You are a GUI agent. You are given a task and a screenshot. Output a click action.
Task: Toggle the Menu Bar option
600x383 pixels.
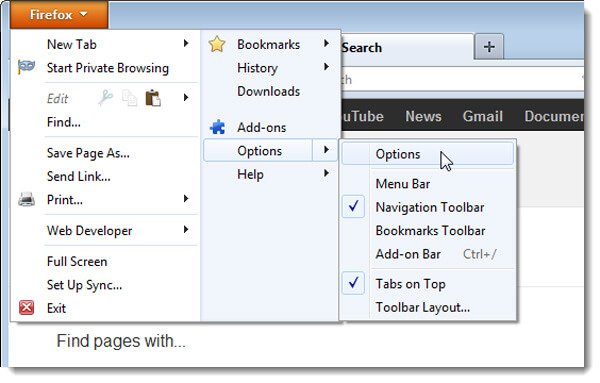(x=403, y=184)
